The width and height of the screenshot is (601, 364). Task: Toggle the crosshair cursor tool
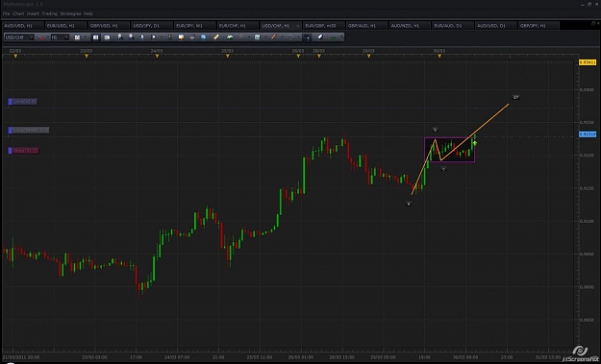307,37
